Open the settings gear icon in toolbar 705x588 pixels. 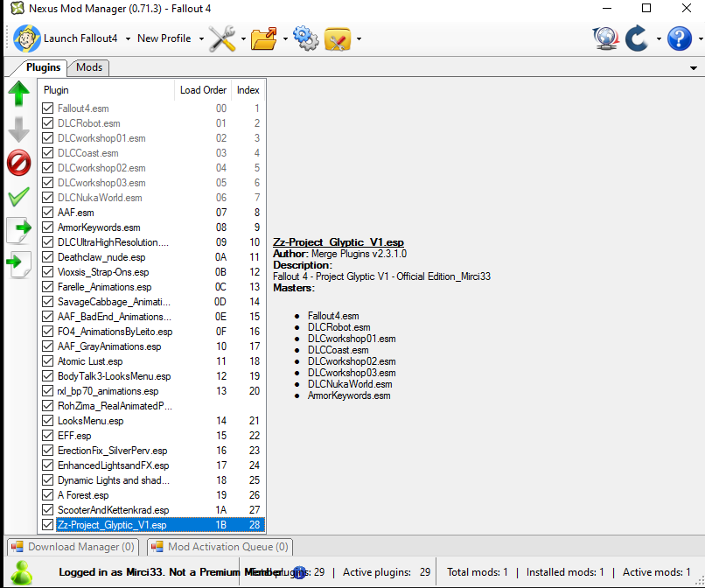pos(305,38)
